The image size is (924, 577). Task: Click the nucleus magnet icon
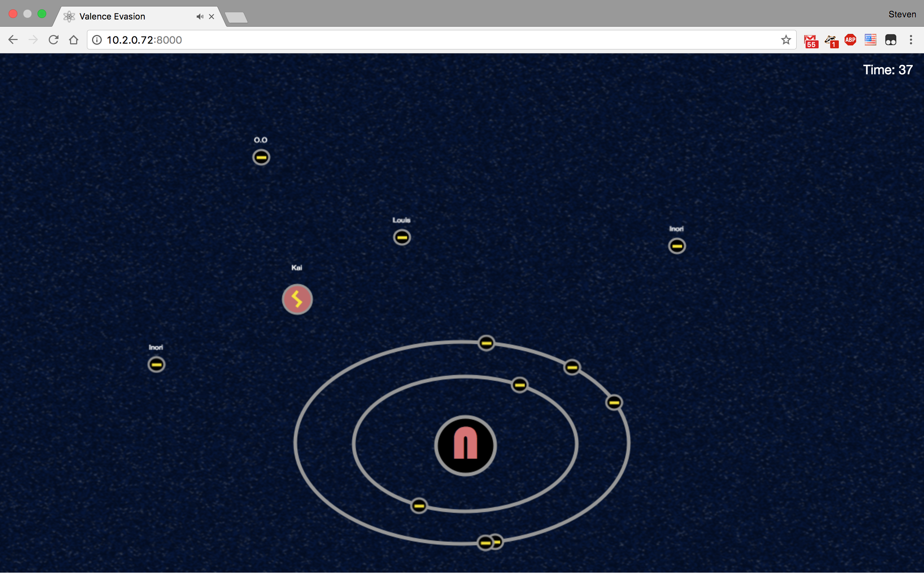tap(465, 445)
